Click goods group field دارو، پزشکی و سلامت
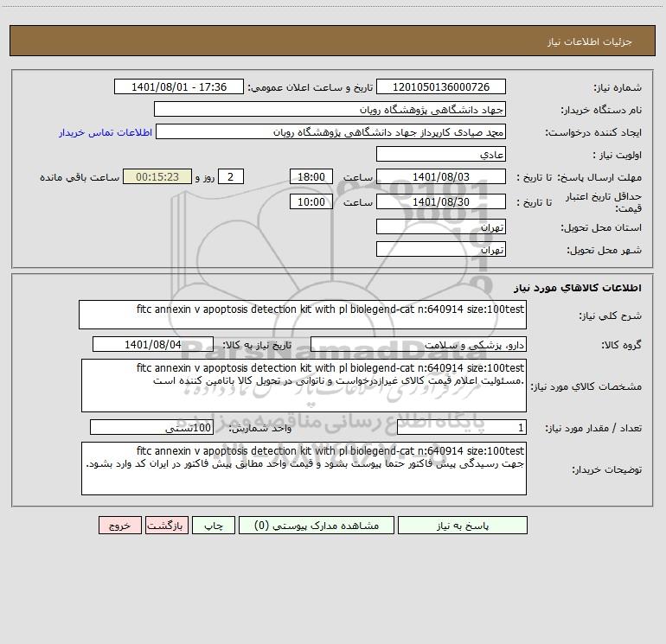Viewport: 666px width, 644px height. tap(419, 344)
